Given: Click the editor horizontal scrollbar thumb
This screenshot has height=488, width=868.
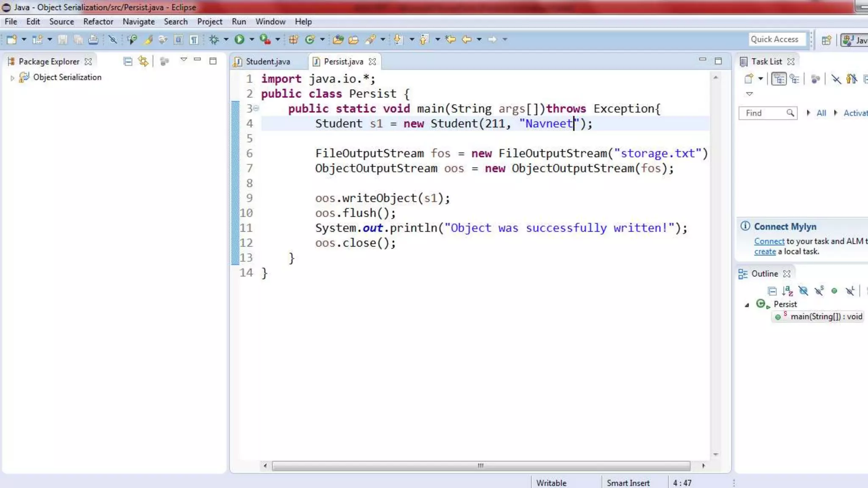Looking at the screenshot, I should (x=480, y=466).
